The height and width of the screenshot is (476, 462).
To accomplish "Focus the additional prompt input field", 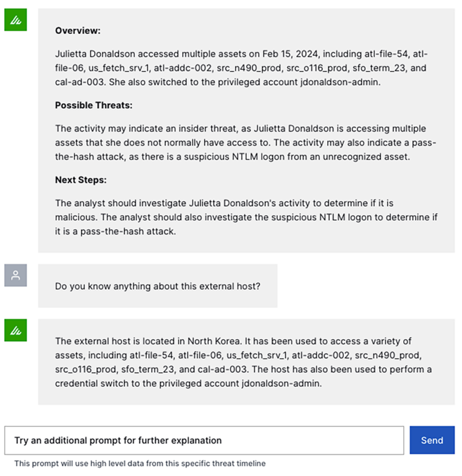I will 204,440.
